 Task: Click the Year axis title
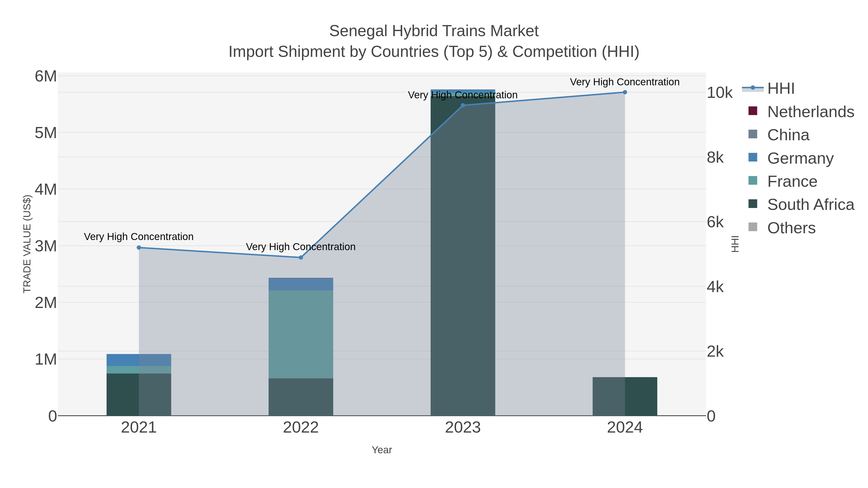point(382,450)
